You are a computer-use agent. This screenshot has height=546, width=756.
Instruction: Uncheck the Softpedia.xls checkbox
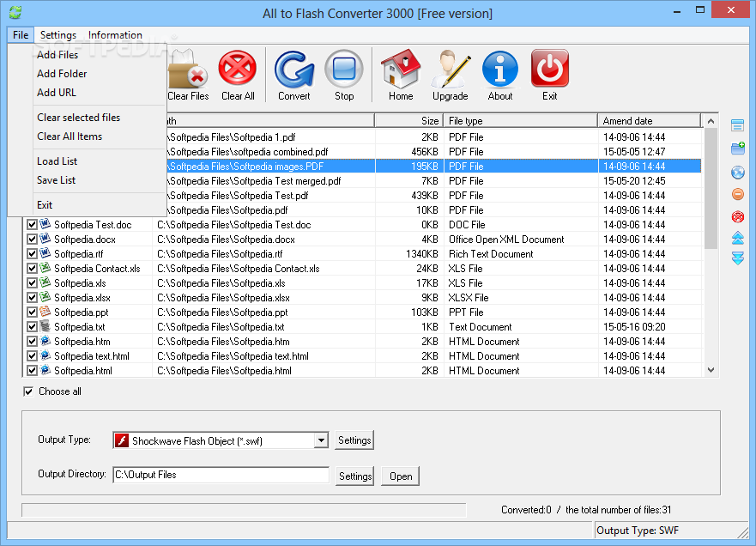pyautogui.click(x=32, y=282)
